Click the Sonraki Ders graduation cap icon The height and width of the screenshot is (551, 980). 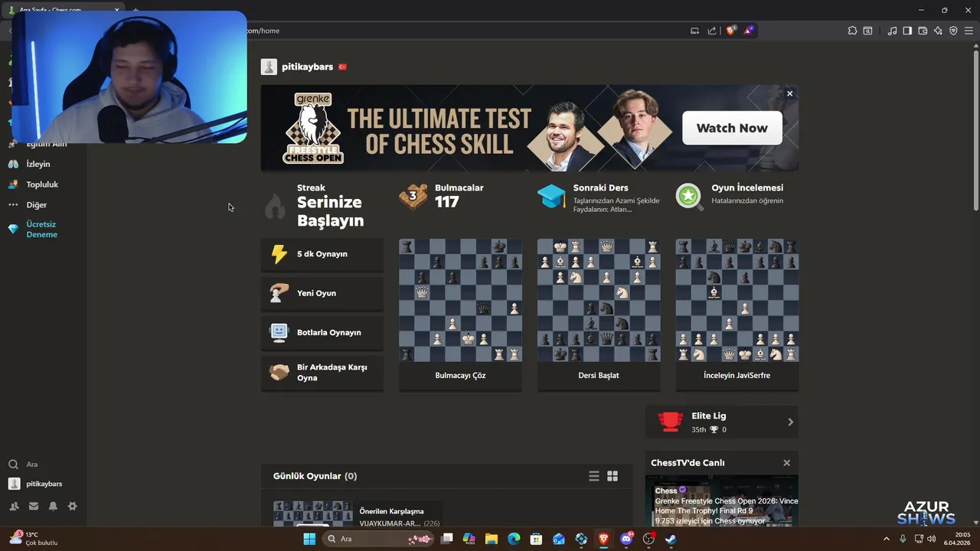click(x=551, y=197)
